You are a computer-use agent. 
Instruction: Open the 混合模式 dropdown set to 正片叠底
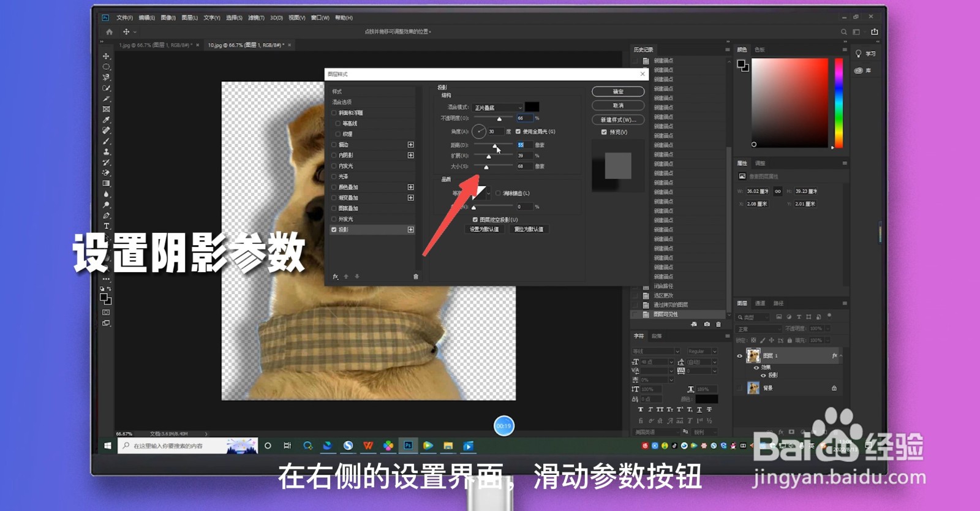tap(497, 108)
